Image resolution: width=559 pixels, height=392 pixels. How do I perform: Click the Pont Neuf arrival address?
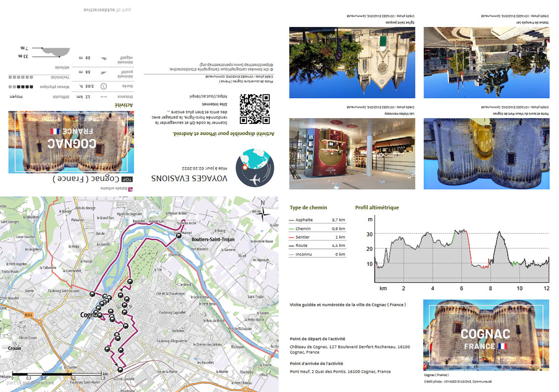pos(340,371)
